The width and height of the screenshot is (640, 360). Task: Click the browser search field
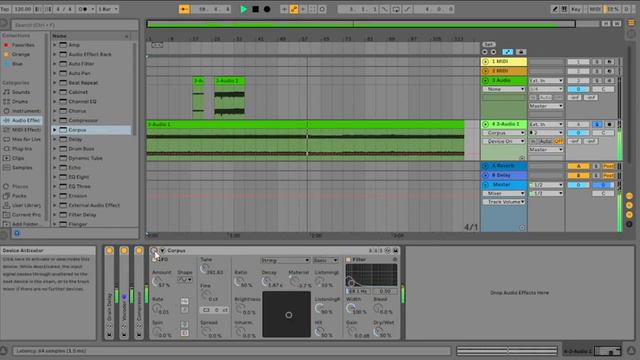tap(75, 25)
